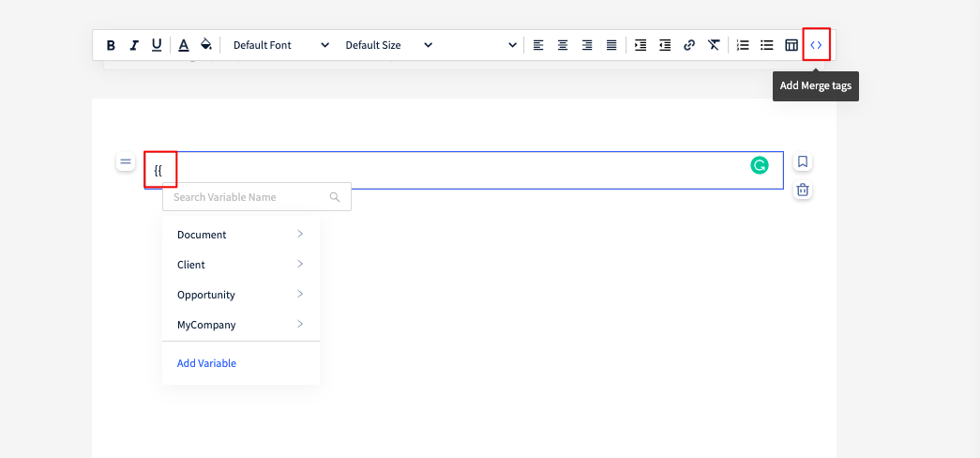Click inside the text block editor
This screenshot has width=980, height=458.
click(x=464, y=170)
